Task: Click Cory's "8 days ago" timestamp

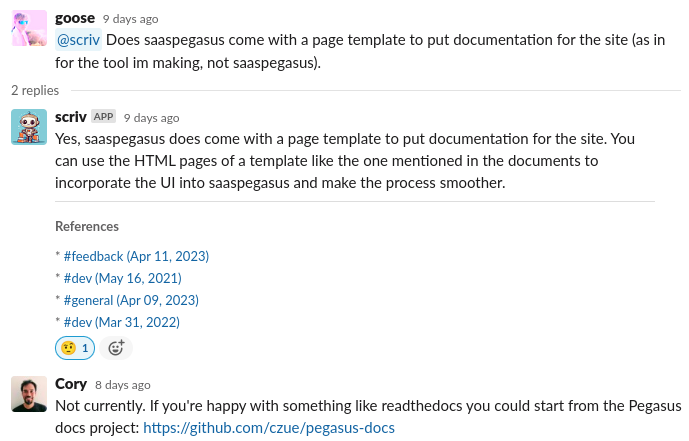Action: tap(123, 385)
